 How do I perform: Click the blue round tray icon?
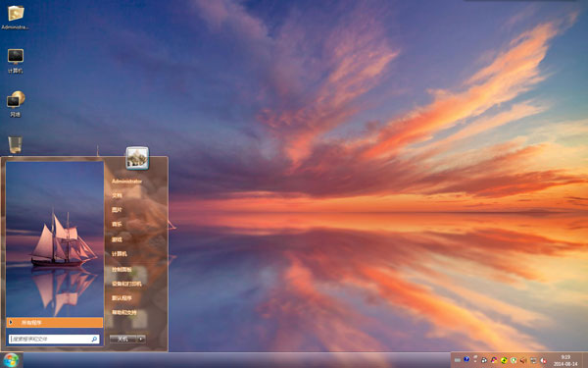coord(466,360)
